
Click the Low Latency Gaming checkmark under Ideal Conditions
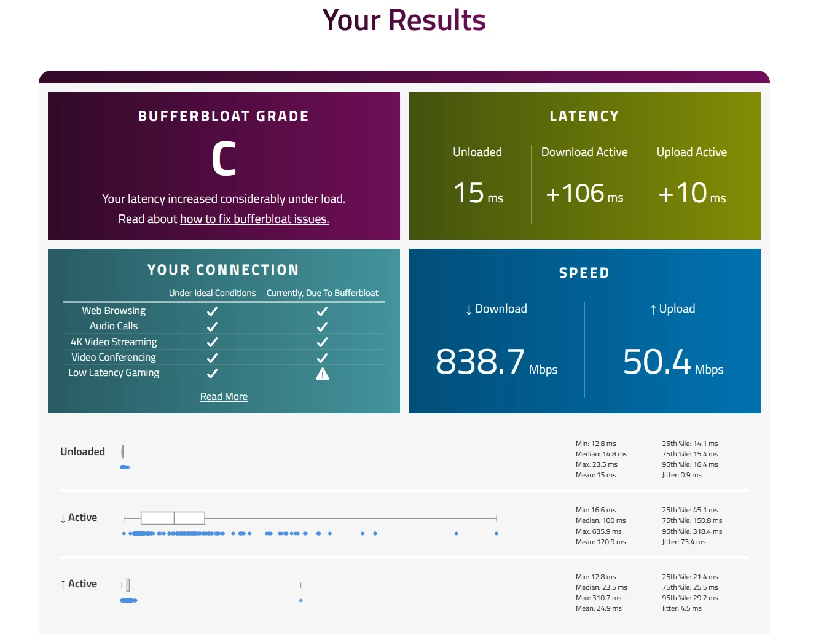[x=212, y=373]
